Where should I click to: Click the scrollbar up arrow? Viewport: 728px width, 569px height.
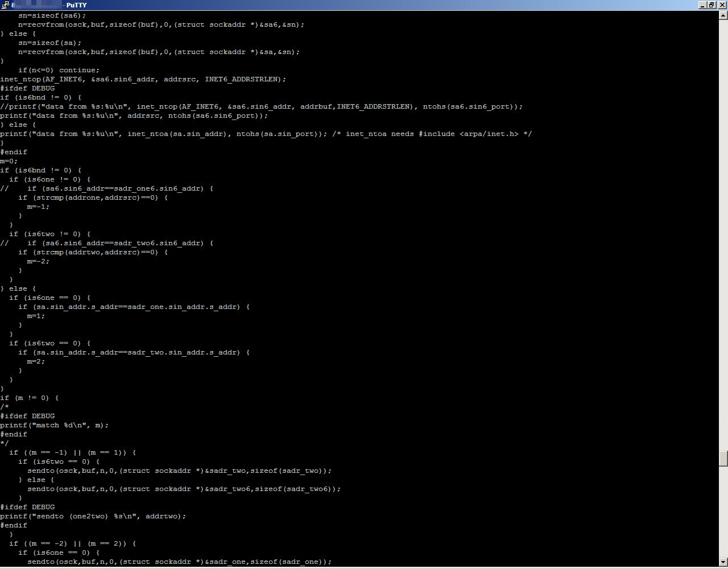[723, 14]
